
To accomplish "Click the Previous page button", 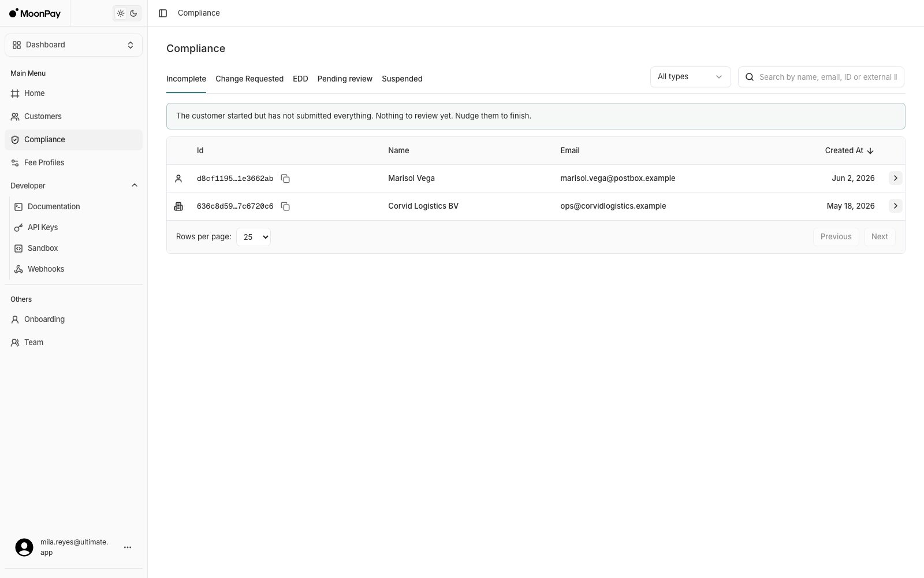I will click(x=836, y=236).
